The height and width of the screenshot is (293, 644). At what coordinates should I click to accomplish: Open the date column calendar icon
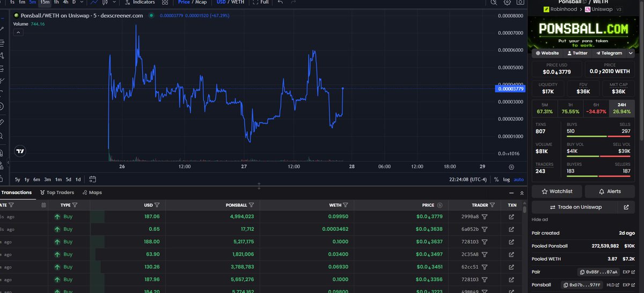[x=43, y=205]
